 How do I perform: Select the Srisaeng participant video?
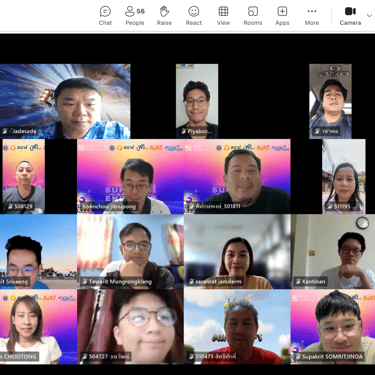tap(38, 251)
